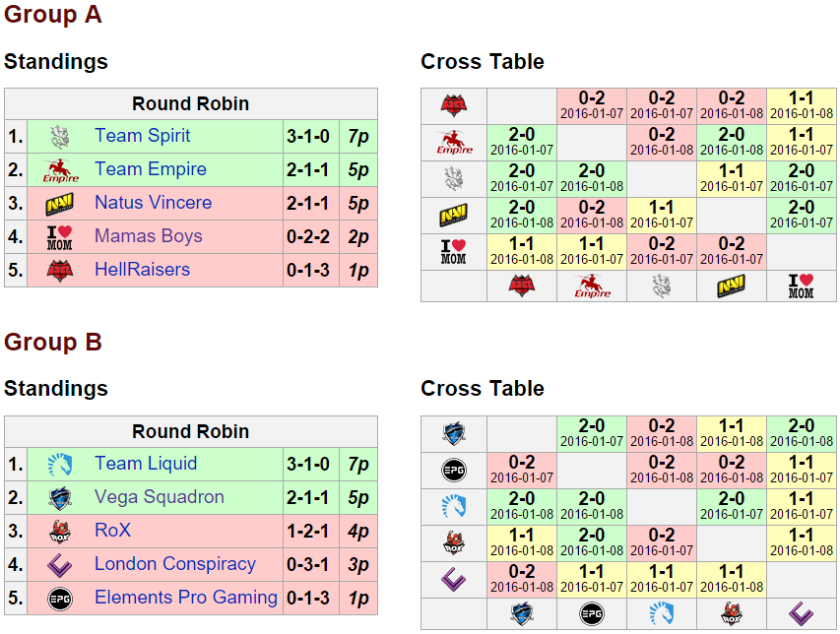Click Team Spirit logo in Group A standings
Image resolution: width=840 pixels, height=634 pixels.
click(x=60, y=136)
